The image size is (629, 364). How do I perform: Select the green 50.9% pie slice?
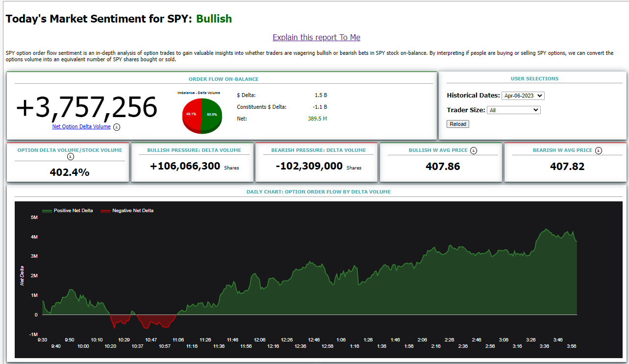coord(212,115)
